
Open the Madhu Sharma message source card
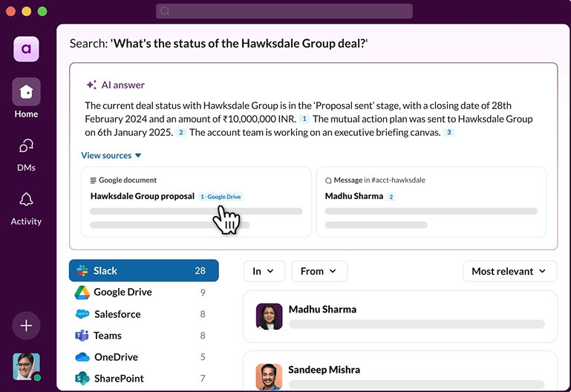[431, 202]
